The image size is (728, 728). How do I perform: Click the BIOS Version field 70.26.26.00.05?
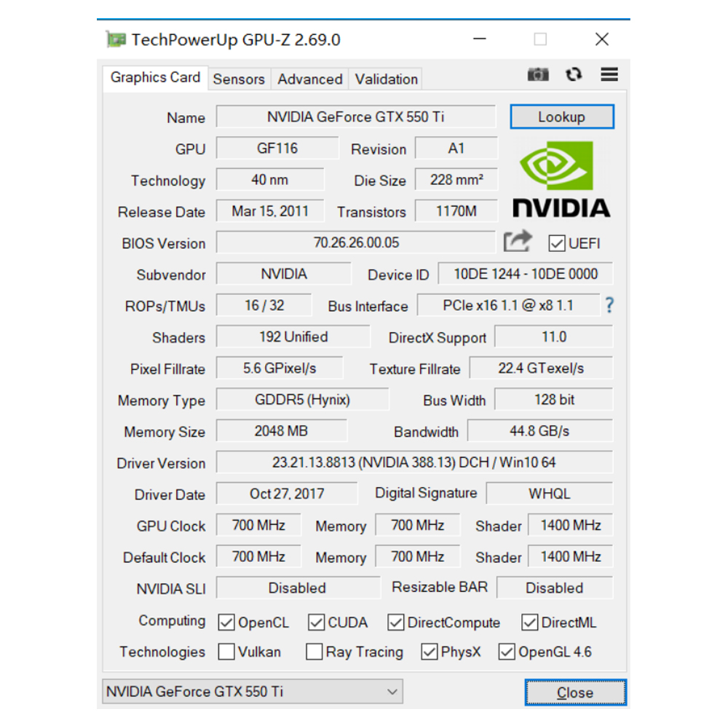356,242
